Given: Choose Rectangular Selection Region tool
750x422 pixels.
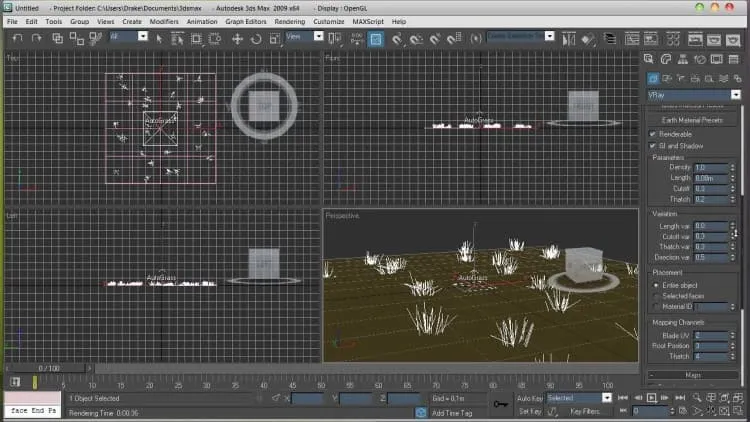Looking at the screenshot, I should tap(196, 39).
